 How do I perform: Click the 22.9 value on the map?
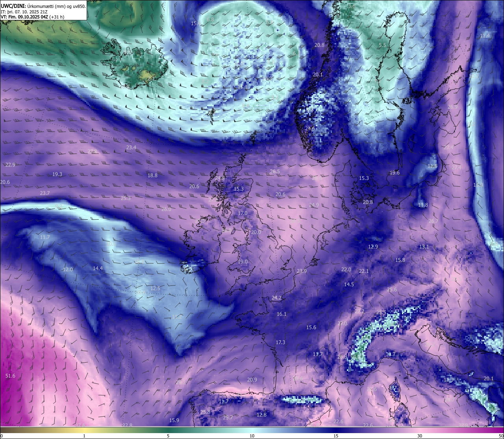[10, 165]
